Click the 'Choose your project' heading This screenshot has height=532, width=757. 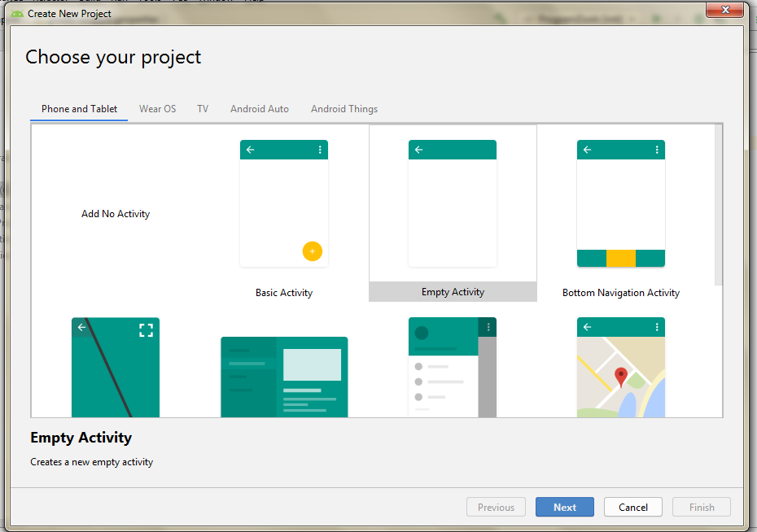(113, 58)
